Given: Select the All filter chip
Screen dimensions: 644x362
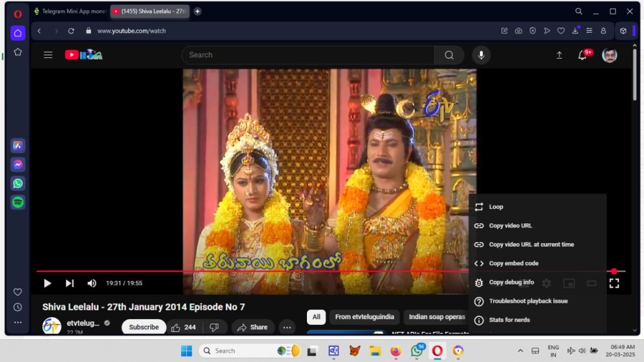Looking at the screenshot, I should (316, 317).
